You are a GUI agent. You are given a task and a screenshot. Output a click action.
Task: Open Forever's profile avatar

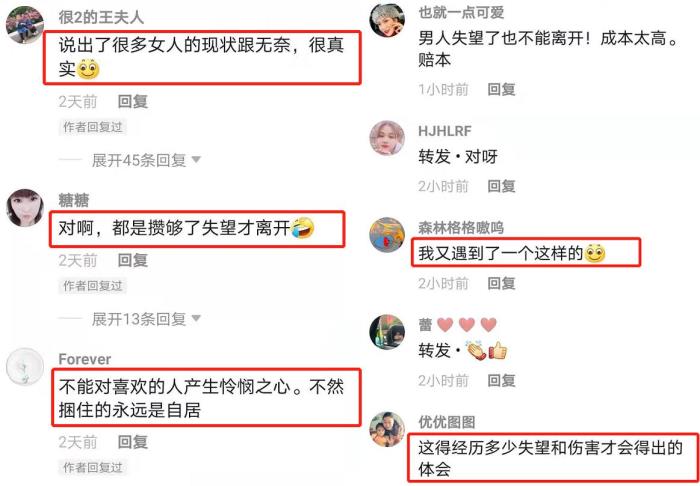25,366
